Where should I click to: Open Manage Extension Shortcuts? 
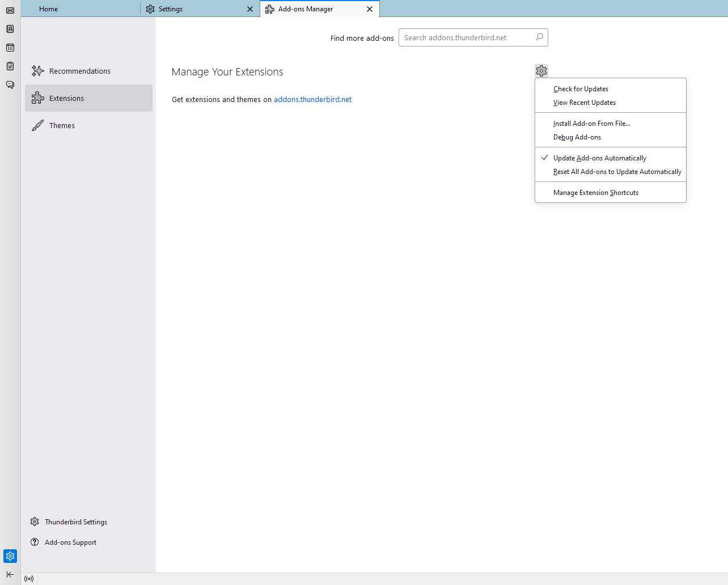click(x=595, y=193)
